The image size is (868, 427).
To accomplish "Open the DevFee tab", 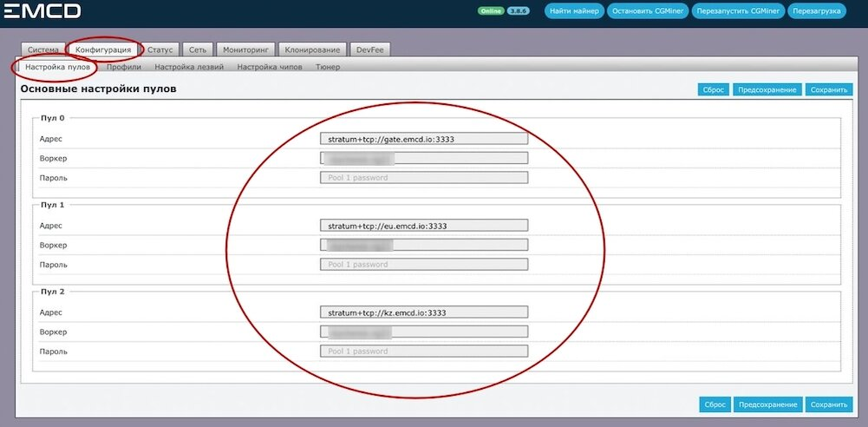I will [369, 49].
